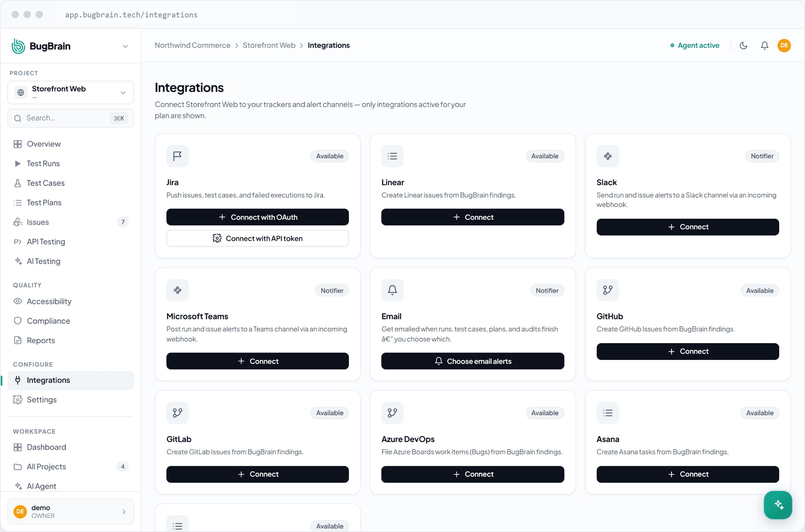Click the GitHub branch icon
Screen dimensions: 805x532
click(607, 290)
